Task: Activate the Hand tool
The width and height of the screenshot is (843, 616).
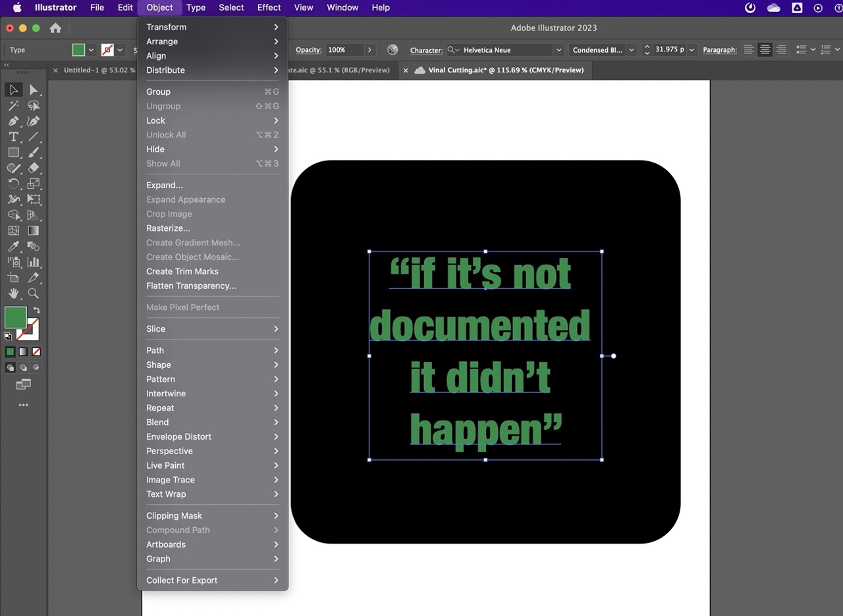Action: [13, 294]
